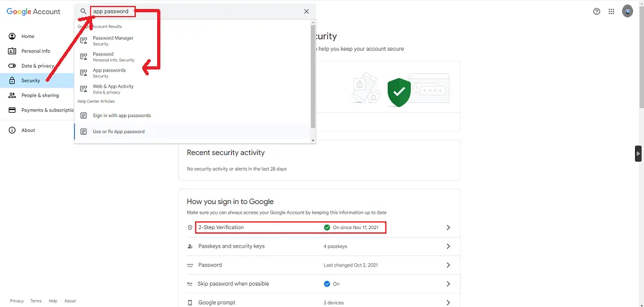The height and width of the screenshot is (307, 644).
Task: Click the People & sharing sidebar icon
Action: (x=12, y=95)
